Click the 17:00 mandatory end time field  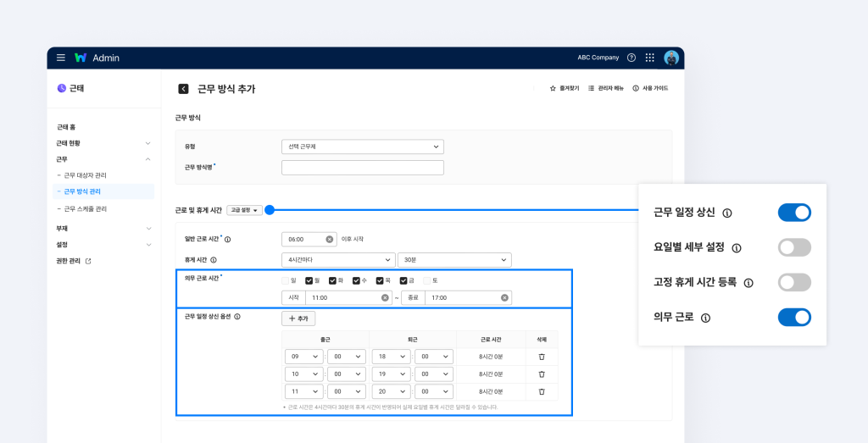coord(468,297)
